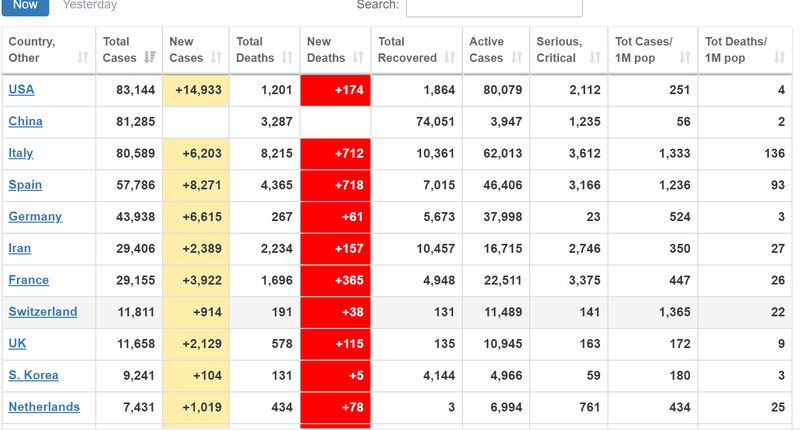Image resolution: width=800 pixels, height=430 pixels.
Task: Click Total Recovered sort icon
Action: click(x=450, y=58)
